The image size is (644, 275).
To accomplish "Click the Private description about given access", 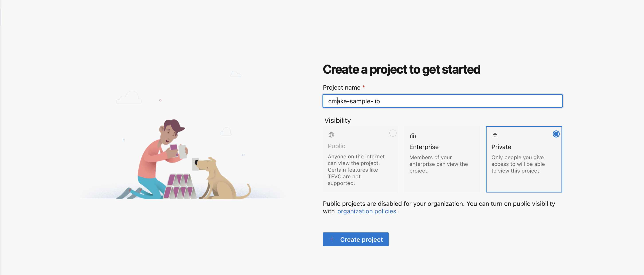I will coord(518,164).
